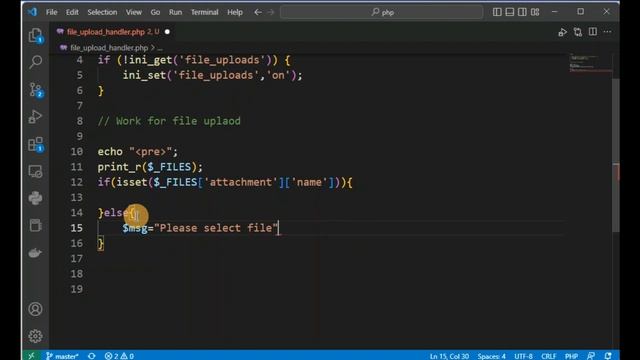Click on print_r($_FILES); line
This screenshot has height=360, width=640.
coord(150,167)
